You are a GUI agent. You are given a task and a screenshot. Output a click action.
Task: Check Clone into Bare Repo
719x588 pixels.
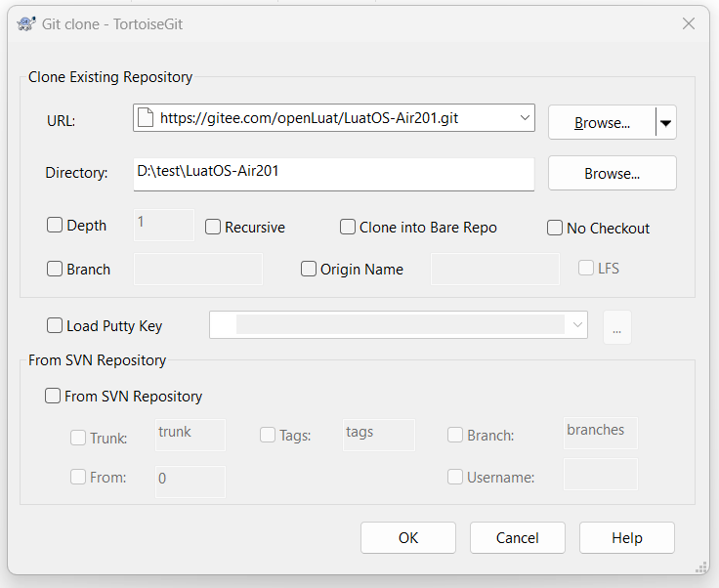click(x=348, y=227)
